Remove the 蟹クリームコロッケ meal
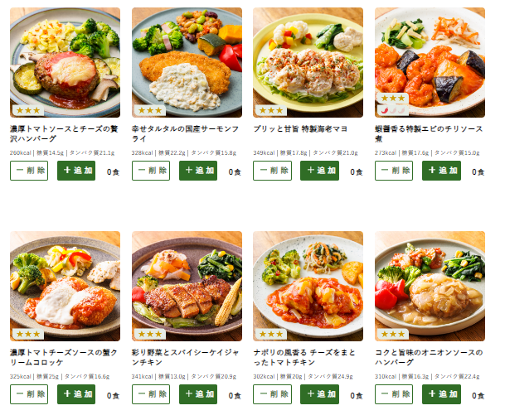 [x=29, y=394]
